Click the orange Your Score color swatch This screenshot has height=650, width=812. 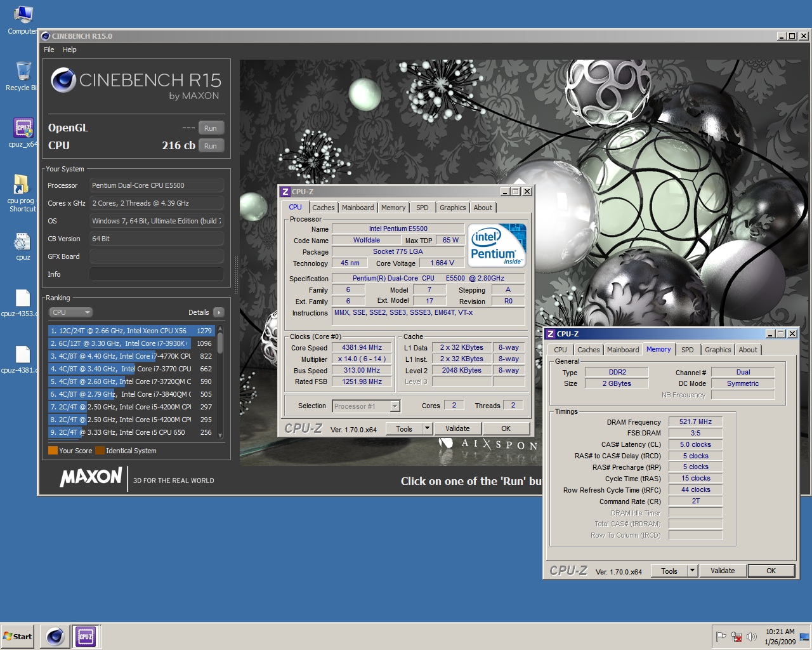coord(53,451)
